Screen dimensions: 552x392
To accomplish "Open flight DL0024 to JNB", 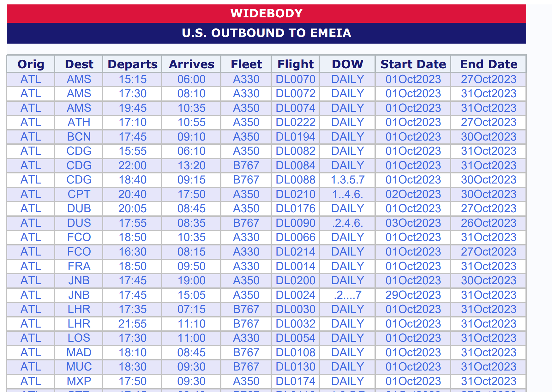I will [x=295, y=295].
